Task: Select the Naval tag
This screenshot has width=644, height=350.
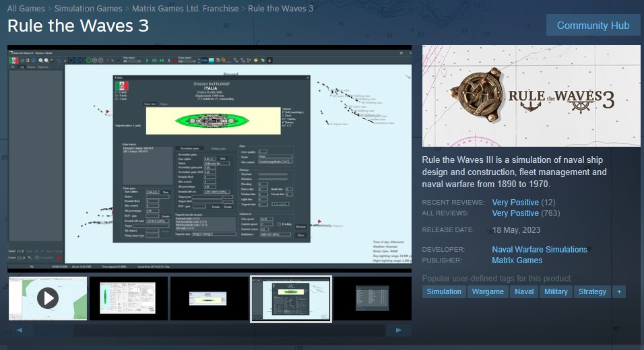Action: 524,291
